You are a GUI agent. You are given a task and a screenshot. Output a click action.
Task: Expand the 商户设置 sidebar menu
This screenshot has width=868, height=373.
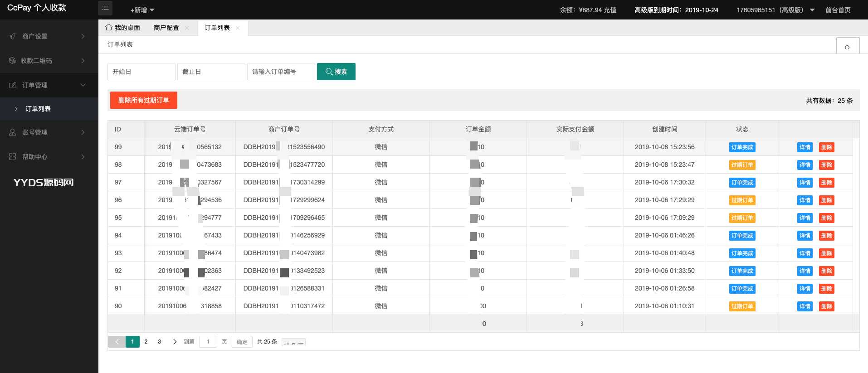[x=83, y=36]
